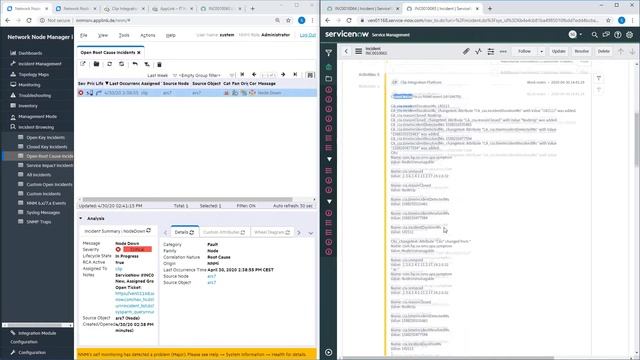Click the ServiceNow filter navigator funnel icon
This screenshot has height=360, width=640.
click(329, 52)
